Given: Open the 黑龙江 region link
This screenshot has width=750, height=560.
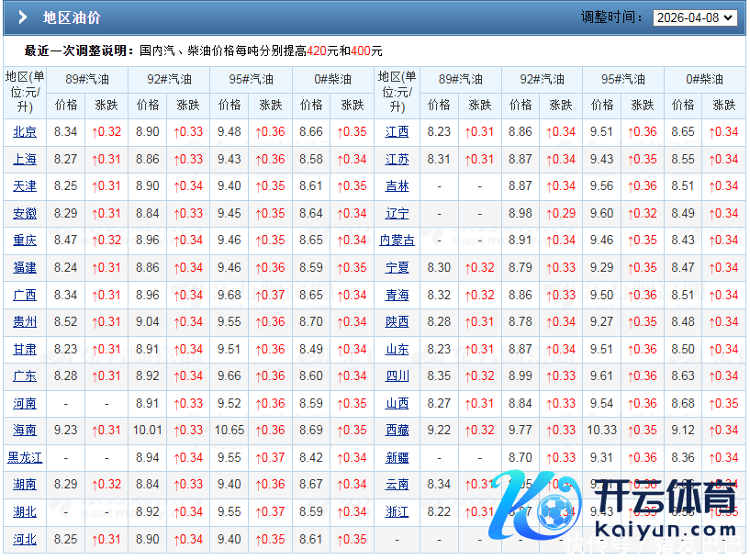Looking at the screenshot, I should pos(25,457).
